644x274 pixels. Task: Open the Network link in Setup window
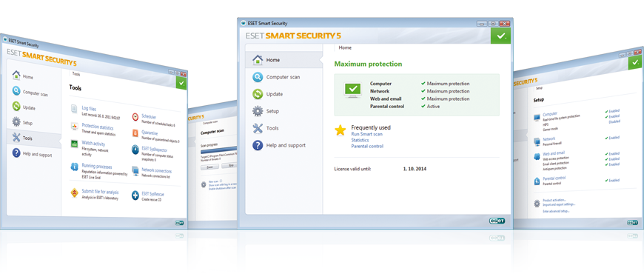coord(549,138)
